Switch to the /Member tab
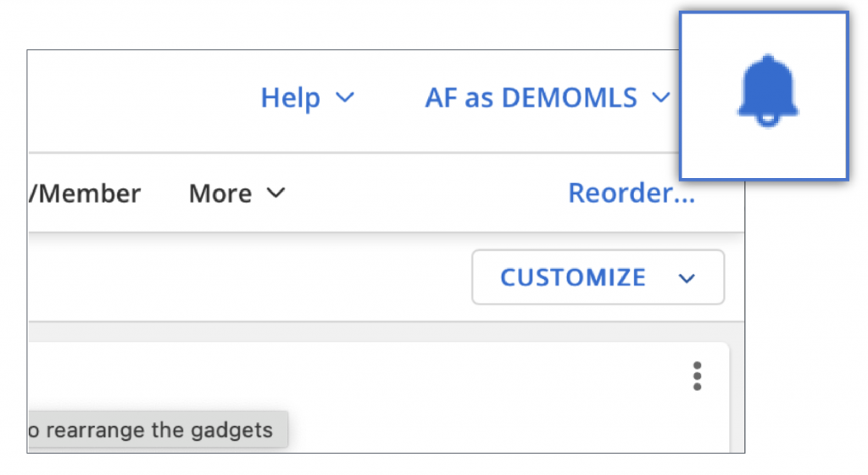The width and height of the screenshot is (868, 475). pos(84,193)
